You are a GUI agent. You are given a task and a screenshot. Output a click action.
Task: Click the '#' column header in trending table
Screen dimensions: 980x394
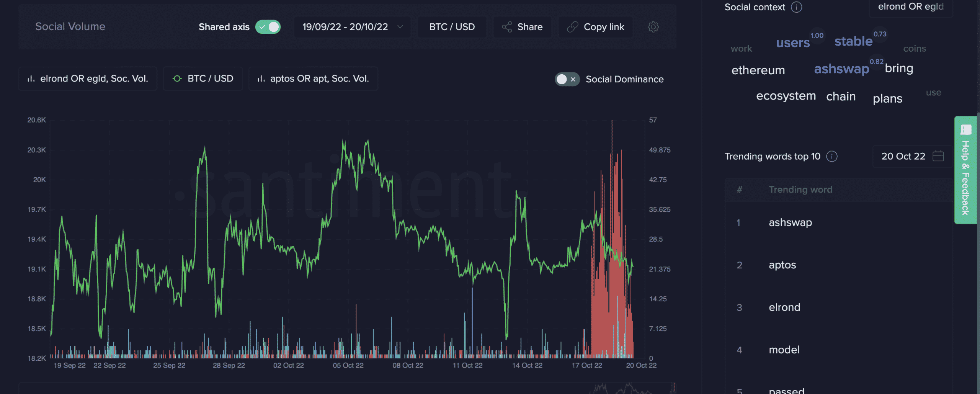[740, 190]
